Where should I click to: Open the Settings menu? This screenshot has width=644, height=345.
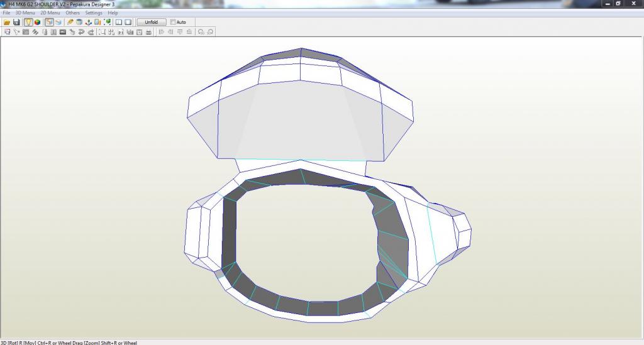click(94, 13)
